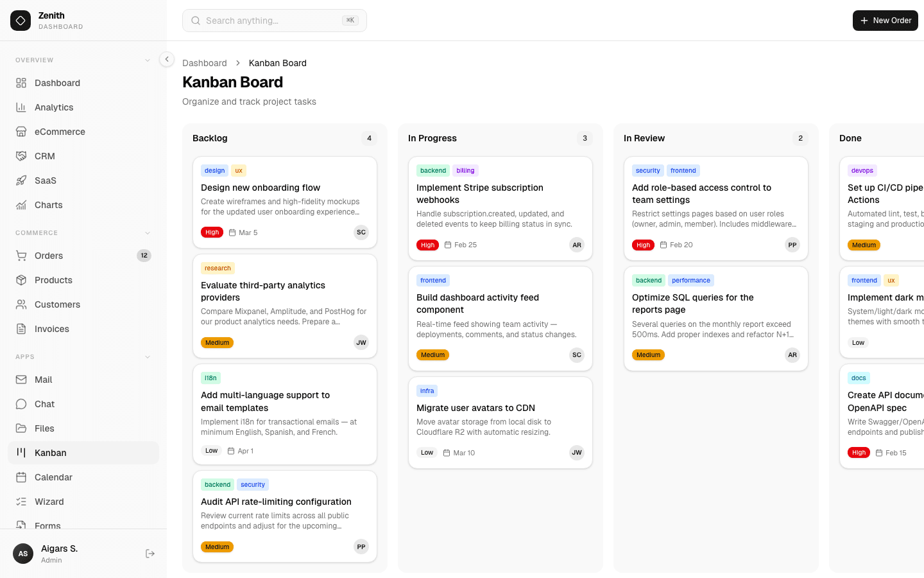The image size is (924, 578).
Task: Navigate back via the Dashboard breadcrumb link
Action: (205, 63)
